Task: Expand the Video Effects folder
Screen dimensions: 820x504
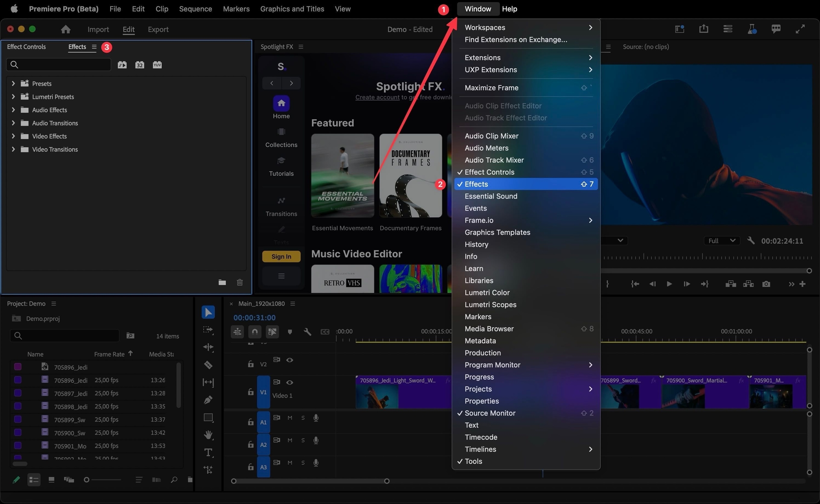Action: [x=13, y=136]
